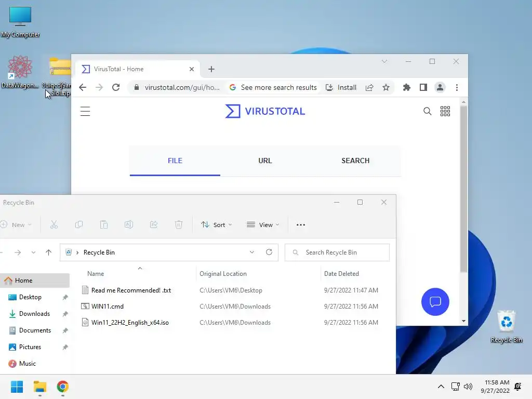Open the blue chat bubble button
This screenshot has height=399, width=532.
click(x=435, y=302)
